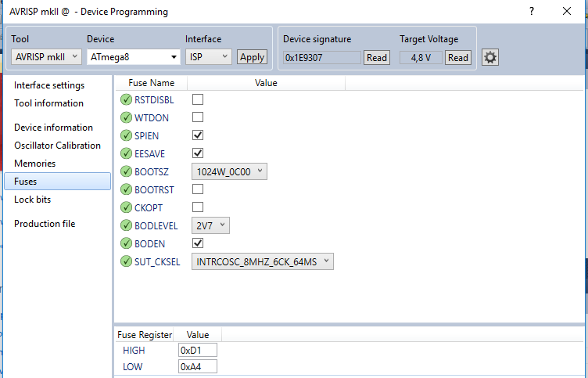Uncheck the EESAVE fuse checkbox

tap(198, 153)
